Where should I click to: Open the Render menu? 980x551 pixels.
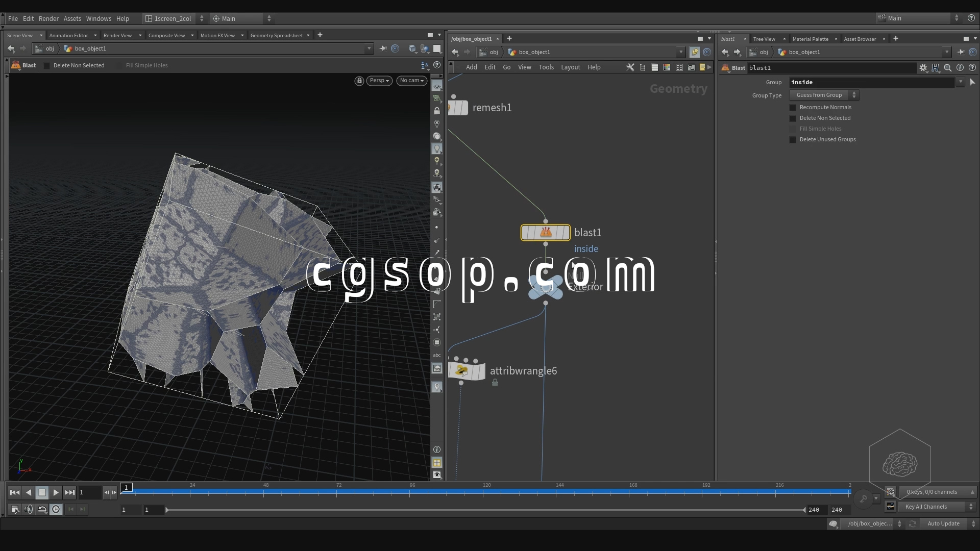48,18
